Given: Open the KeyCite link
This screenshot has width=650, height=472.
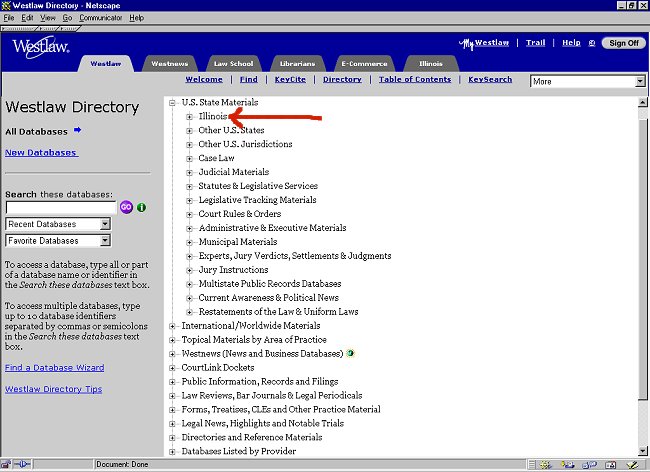Looking at the screenshot, I should [x=290, y=80].
